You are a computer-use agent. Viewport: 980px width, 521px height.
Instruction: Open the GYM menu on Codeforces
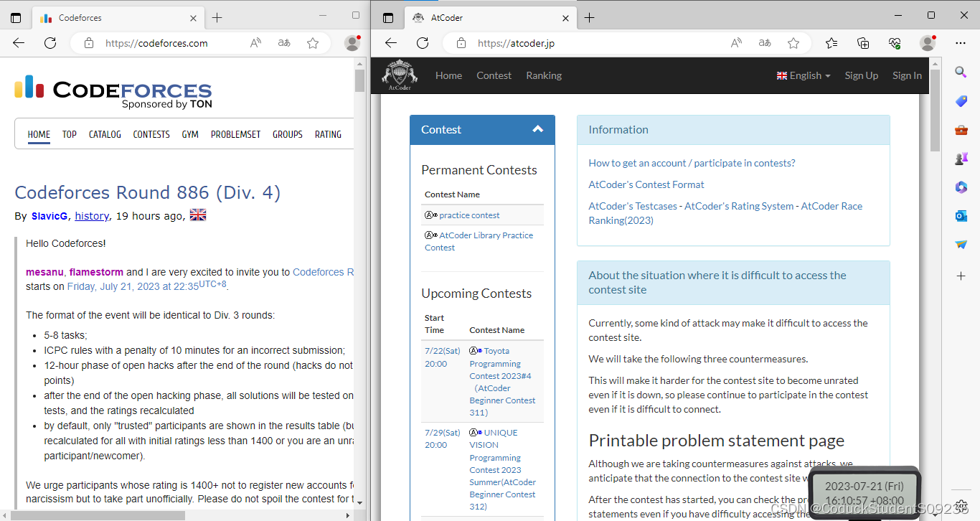coord(190,134)
